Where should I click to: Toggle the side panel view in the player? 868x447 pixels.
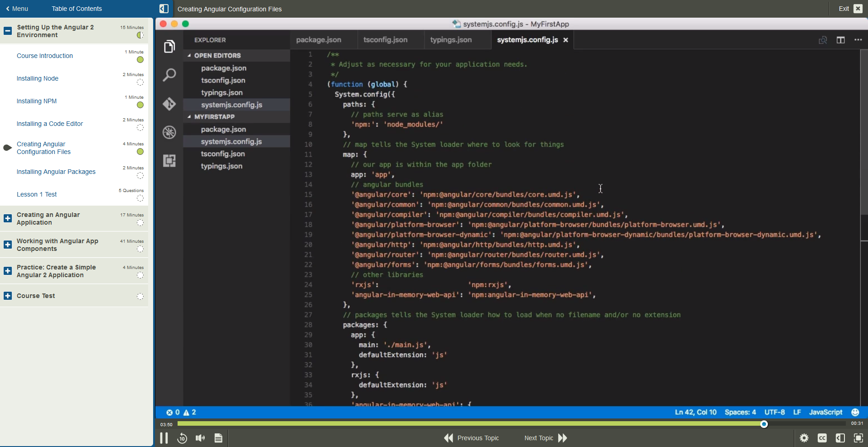pos(840,438)
